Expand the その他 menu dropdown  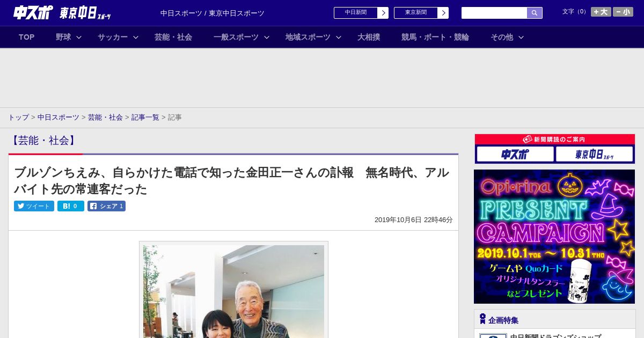[x=507, y=37]
